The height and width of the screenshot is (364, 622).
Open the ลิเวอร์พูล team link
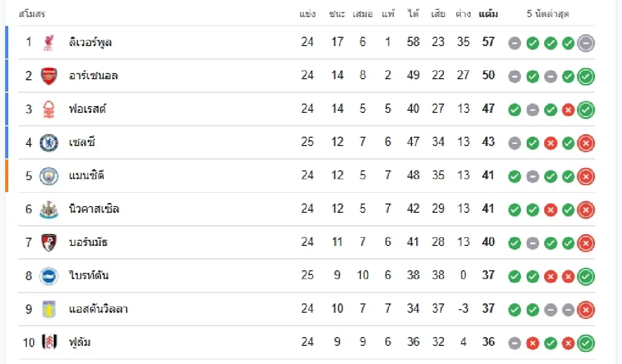[90, 42]
